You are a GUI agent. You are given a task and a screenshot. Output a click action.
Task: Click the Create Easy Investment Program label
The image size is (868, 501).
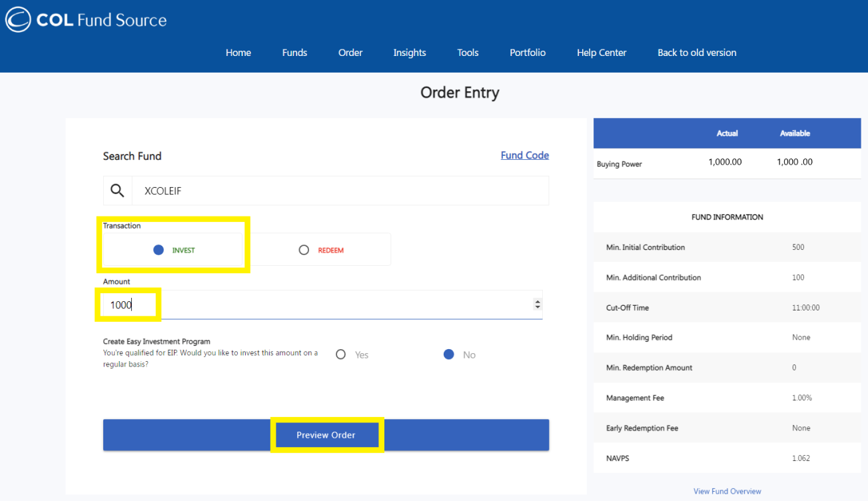pyautogui.click(x=157, y=342)
